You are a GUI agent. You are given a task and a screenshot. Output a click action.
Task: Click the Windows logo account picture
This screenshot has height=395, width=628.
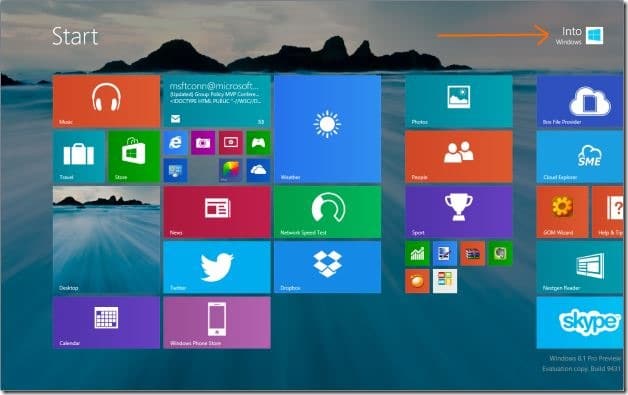[595, 36]
